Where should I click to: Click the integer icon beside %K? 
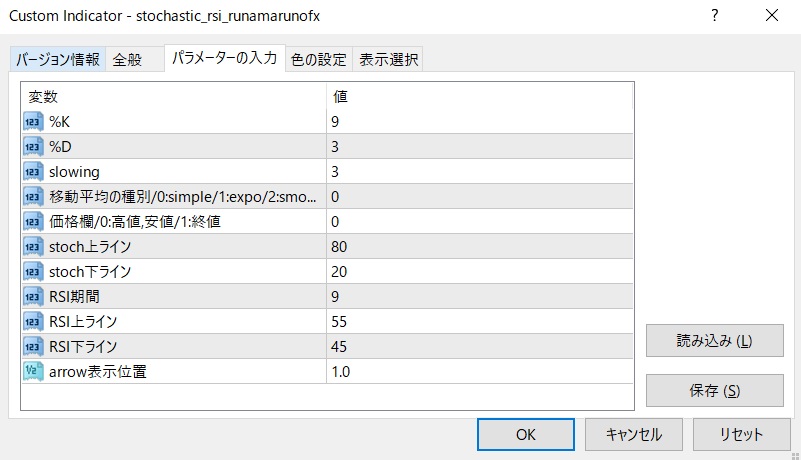(33, 122)
